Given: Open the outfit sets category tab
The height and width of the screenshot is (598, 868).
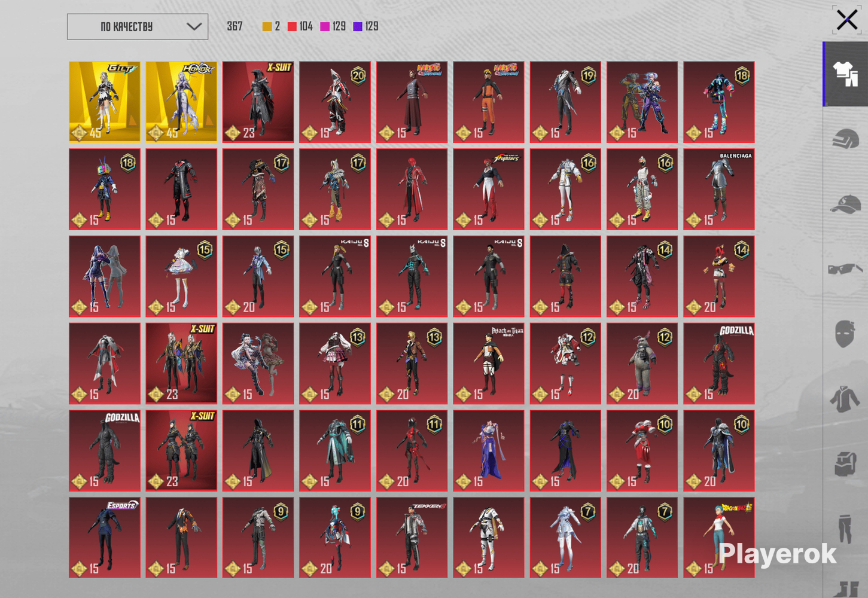Looking at the screenshot, I should [846, 74].
